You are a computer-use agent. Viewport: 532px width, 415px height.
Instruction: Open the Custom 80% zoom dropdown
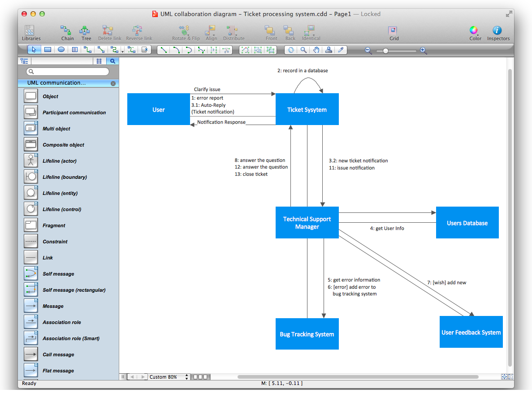pyautogui.click(x=169, y=376)
